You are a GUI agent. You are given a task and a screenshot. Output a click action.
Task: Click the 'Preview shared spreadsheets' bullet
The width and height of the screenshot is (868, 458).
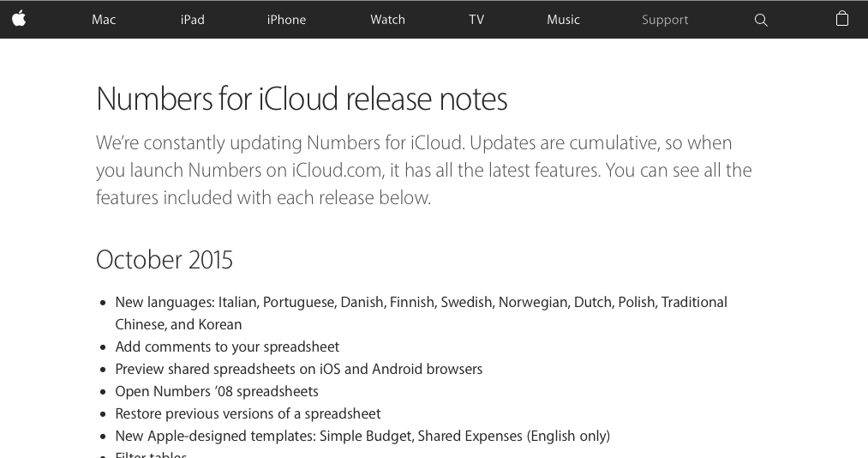[x=298, y=369]
